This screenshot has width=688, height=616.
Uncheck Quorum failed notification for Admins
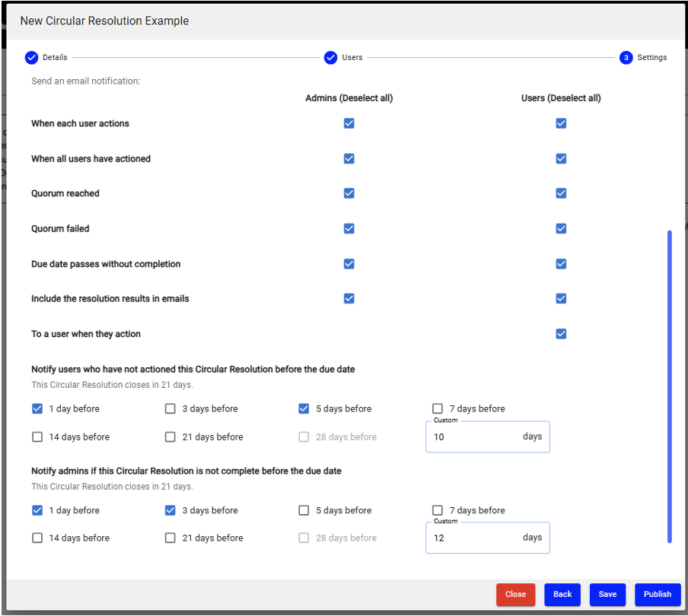click(349, 228)
